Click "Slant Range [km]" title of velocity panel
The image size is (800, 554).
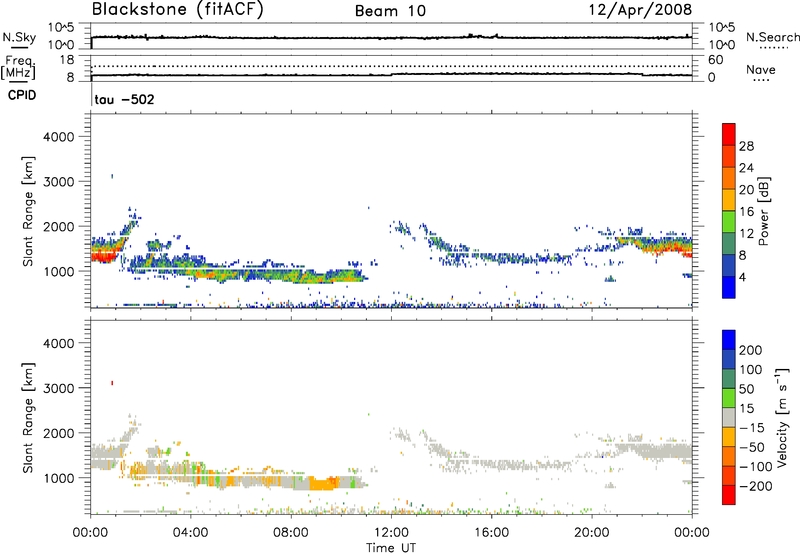[x=29, y=417]
